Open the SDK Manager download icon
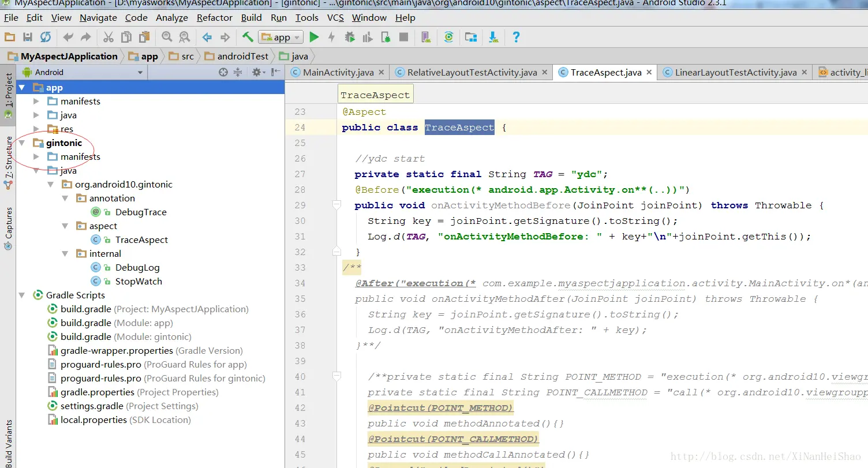This screenshot has height=468, width=868. point(493,37)
